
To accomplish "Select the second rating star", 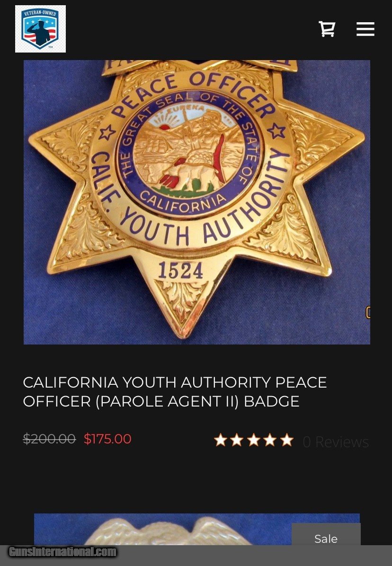I will tap(237, 441).
